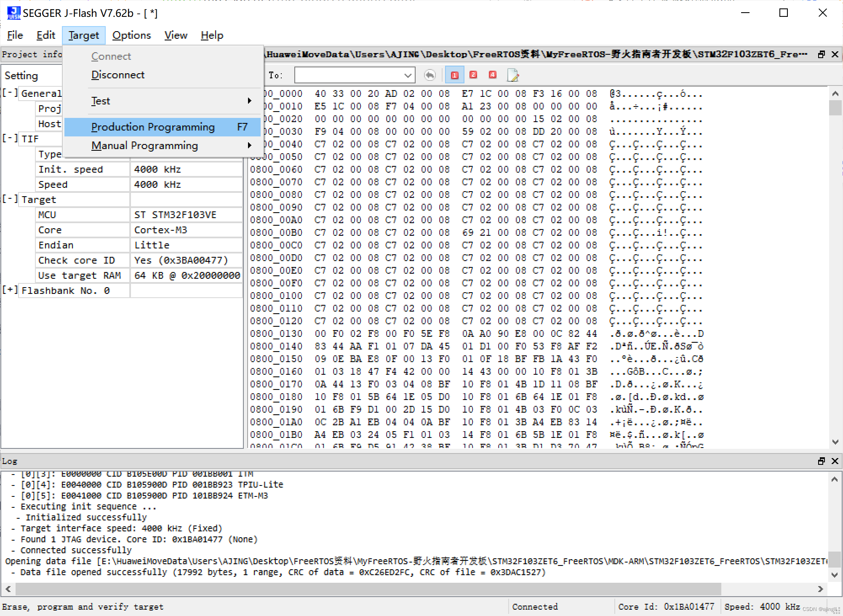
Task: Click the float icon on Project info panel
Action: (821, 54)
